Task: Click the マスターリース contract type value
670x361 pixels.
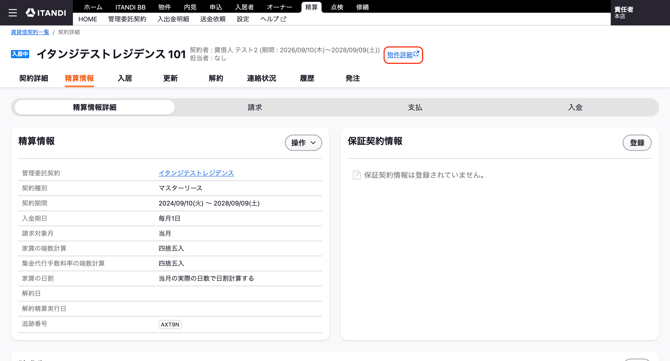Action: (180, 188)
